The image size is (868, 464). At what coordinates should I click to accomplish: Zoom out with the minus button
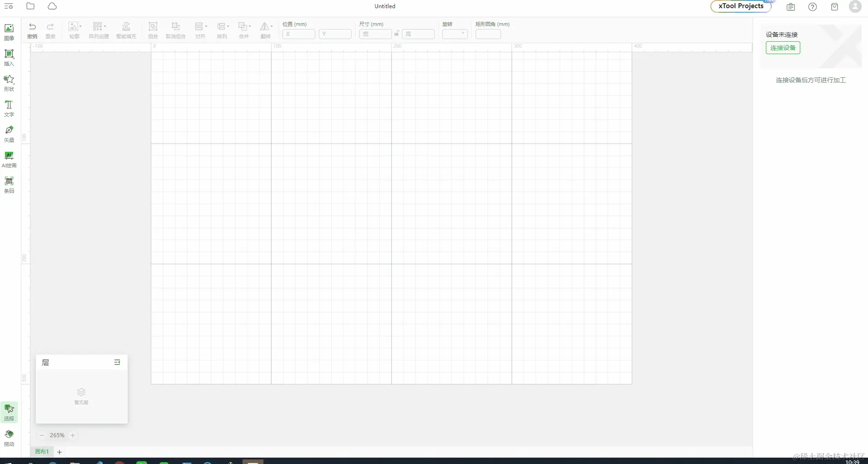coord(42,435)
